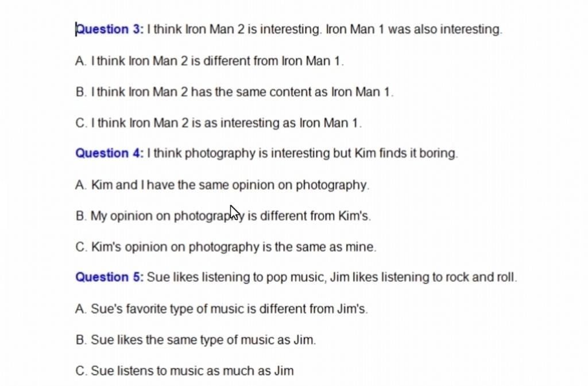Select answer C Sue listens as much as Jim
Screen dimensions: 588x386
[x=184, y=371]
